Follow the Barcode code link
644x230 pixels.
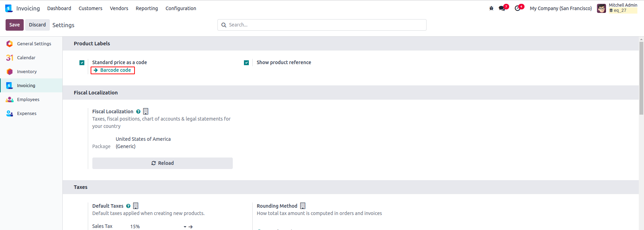tap(115, 70)
